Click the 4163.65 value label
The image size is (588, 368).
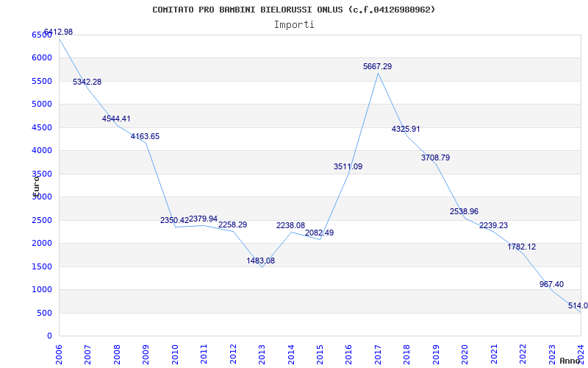(145, 136)
